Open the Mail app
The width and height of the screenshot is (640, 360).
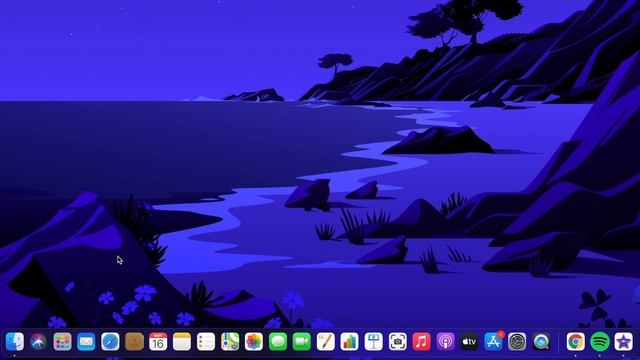86,342
